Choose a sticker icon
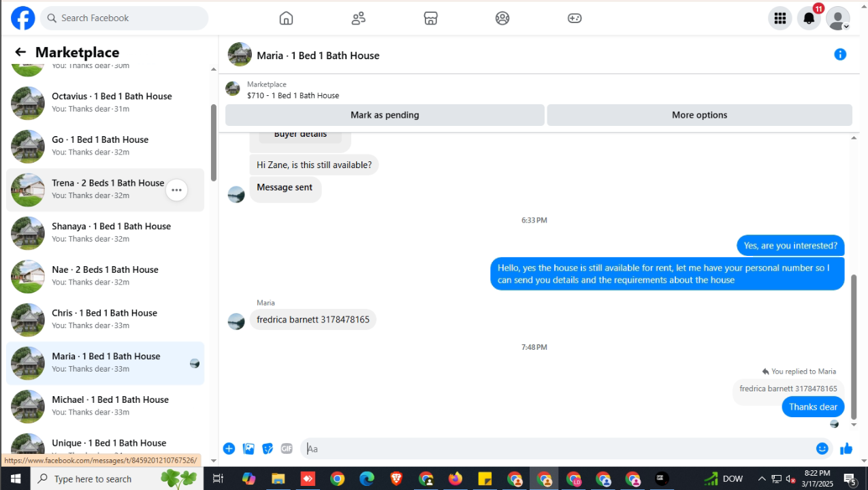Screen dimensions: 868x490 (x=268, y=448)
